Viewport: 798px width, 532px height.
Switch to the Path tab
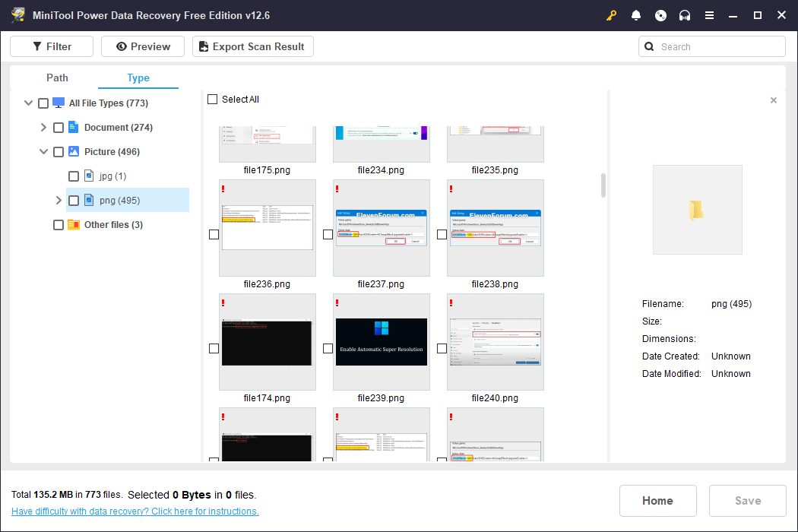pos(57,78)
